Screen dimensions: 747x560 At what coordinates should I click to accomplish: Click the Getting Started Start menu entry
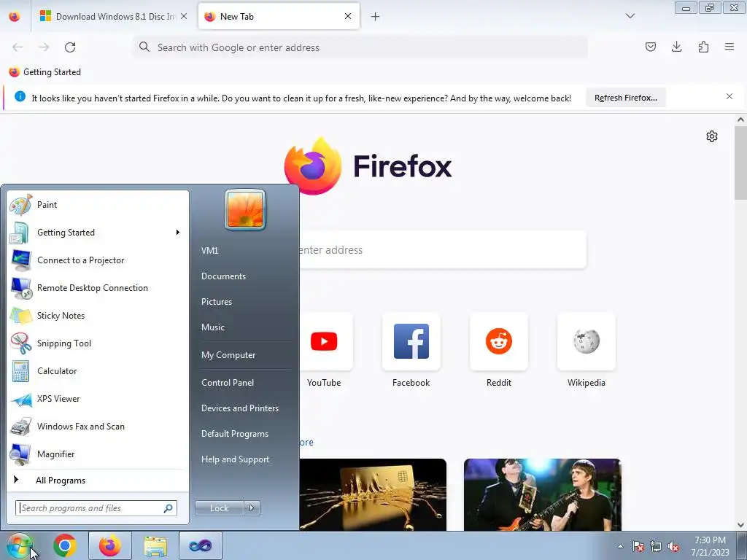[x=98, y=233]
